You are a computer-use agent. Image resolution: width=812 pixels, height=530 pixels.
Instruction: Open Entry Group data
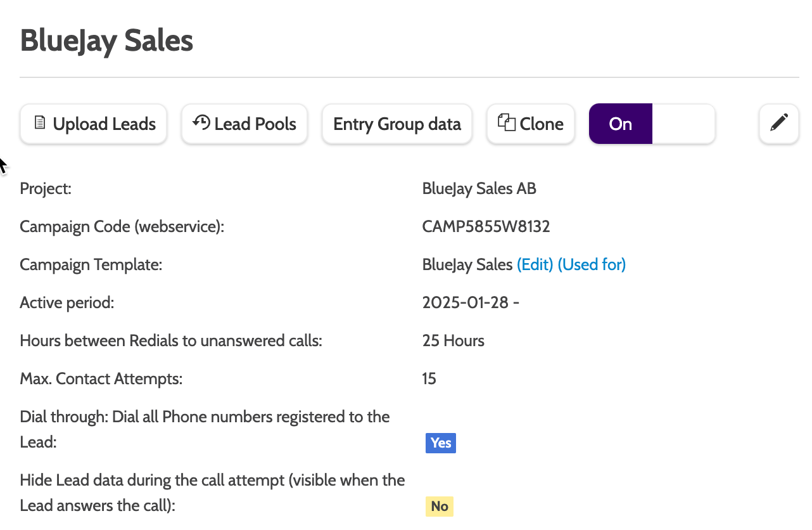(x=397, y=124)
